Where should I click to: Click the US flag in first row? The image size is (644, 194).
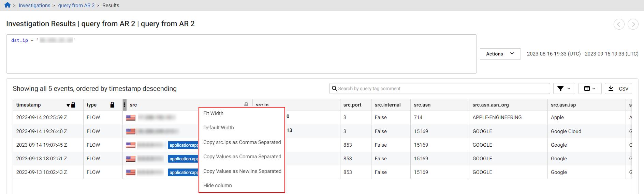[131, 118]
